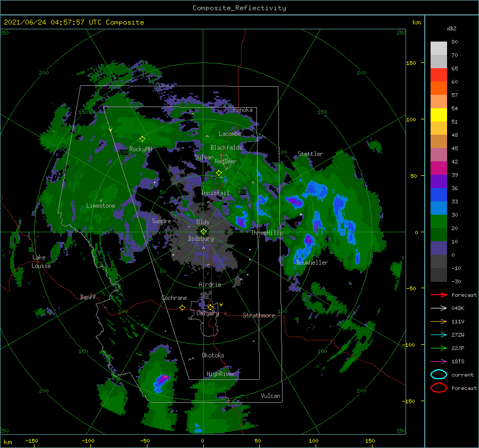Pick the blue 33-36 dBZ color swatch

(x=439, y=195)
